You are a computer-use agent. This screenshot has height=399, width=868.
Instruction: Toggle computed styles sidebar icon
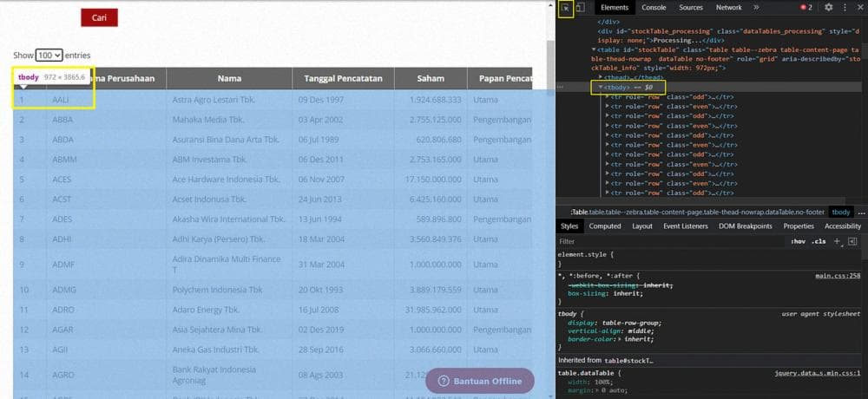coord(852,241)
